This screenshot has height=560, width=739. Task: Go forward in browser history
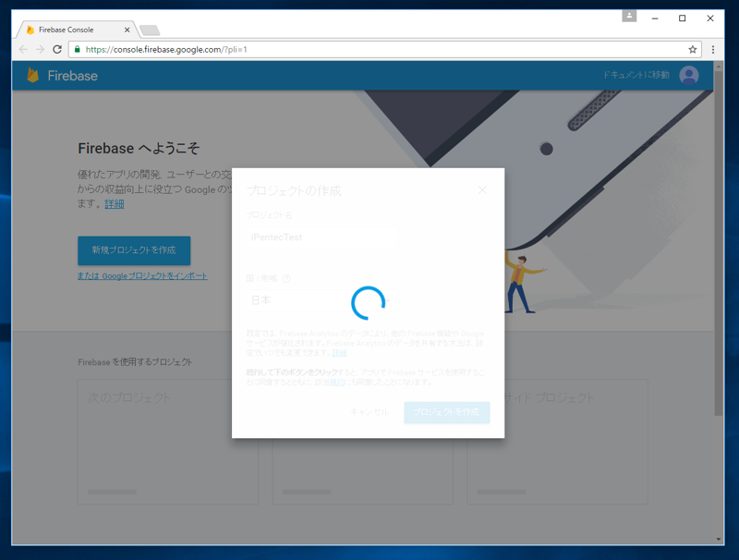[x=40, y=50]
